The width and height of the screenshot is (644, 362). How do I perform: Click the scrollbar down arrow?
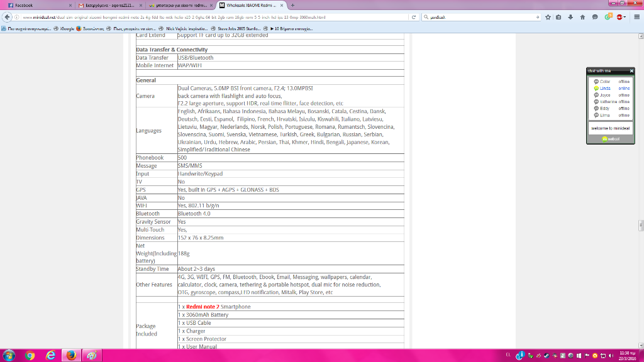[641, 346]
